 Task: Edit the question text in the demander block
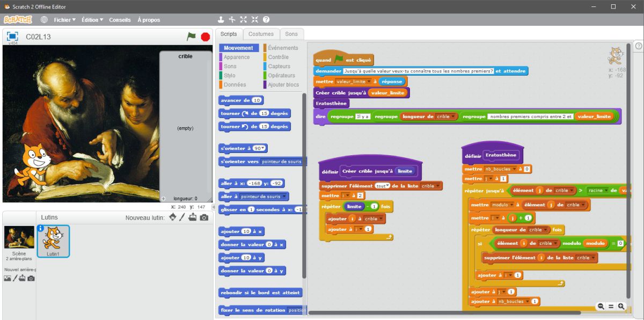pos(418,71)
